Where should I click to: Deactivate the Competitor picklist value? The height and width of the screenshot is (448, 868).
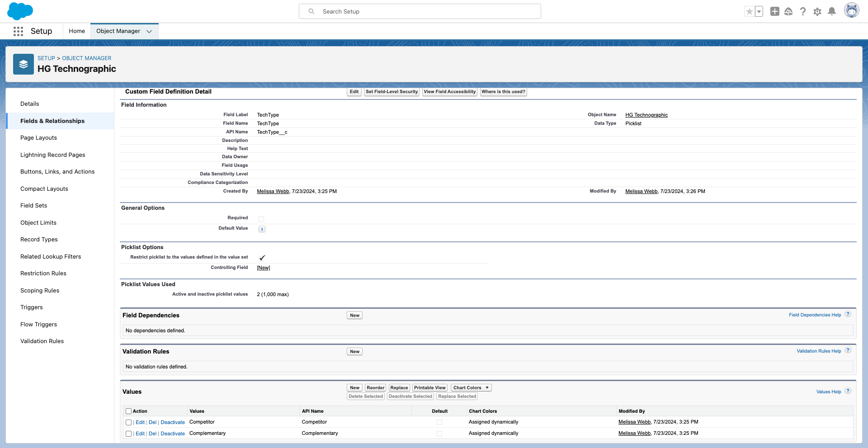coord(173,422)
